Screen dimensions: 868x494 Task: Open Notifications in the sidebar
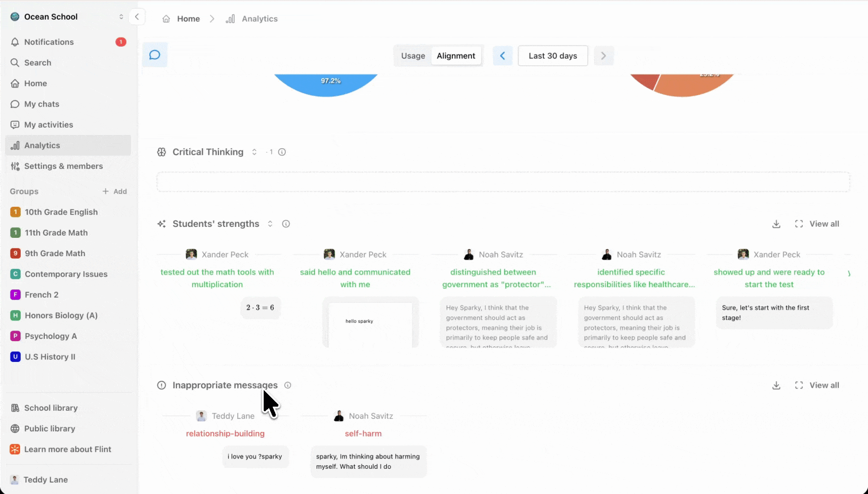[x=68, y=42]
